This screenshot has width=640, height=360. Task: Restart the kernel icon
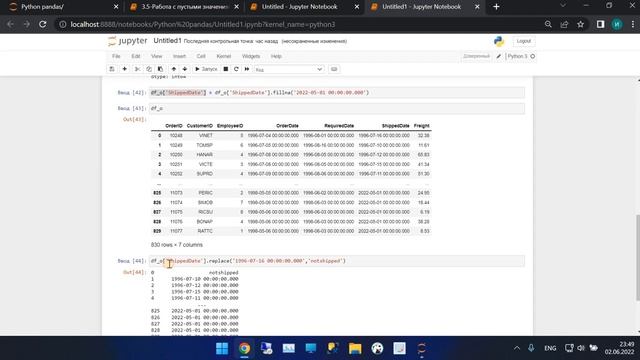[236, 69]
